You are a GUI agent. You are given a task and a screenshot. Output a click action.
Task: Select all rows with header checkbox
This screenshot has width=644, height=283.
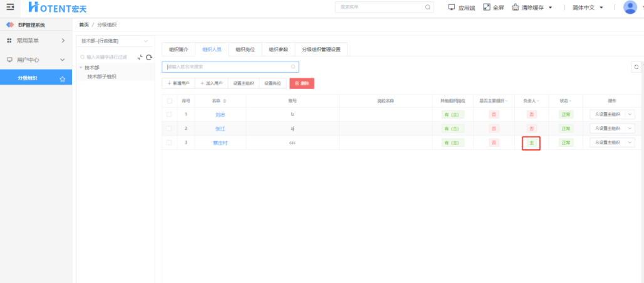point(169,101)
